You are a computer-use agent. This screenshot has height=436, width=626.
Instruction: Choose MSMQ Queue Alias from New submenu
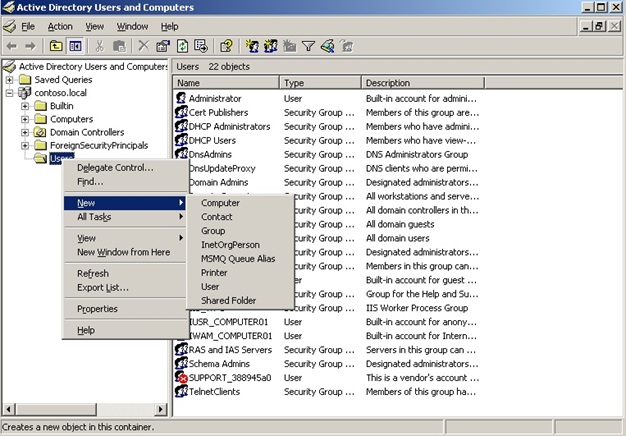pyautogui.click(x=240, y=259)
